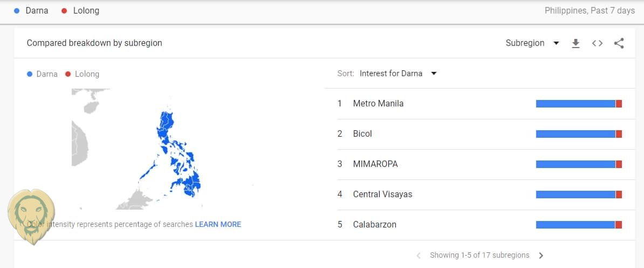Select the Bicol subregion row
Screen dimensions: 644x268
pos(362,134)
